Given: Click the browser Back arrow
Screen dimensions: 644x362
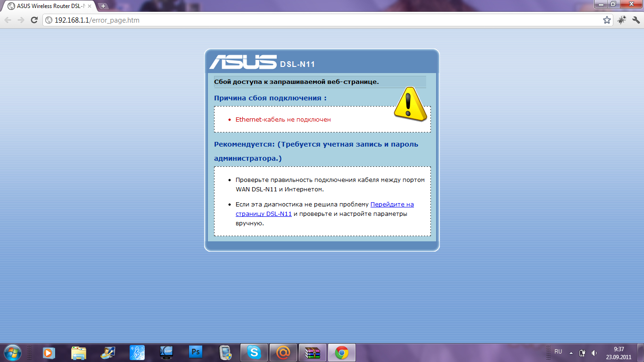Looking at the screenshot, I should point(8,20).
